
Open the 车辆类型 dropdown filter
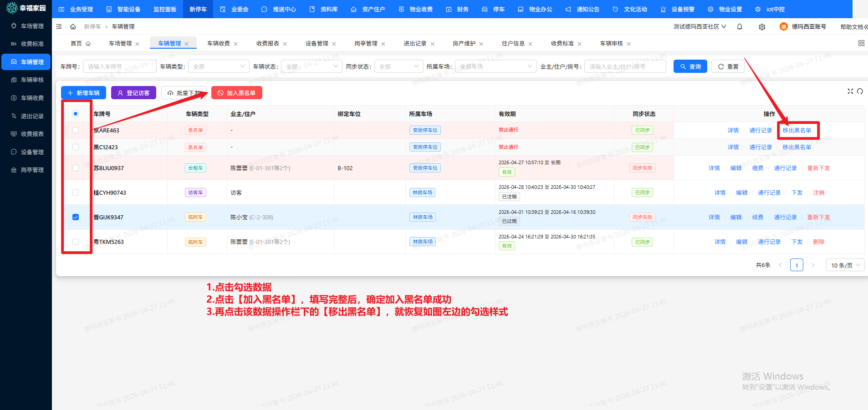[x=219, y=66]
